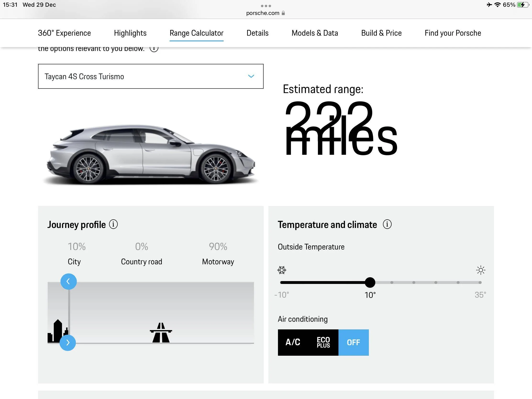Click the left-arrow journey slider handle
This screenshot has height=399, width=532.
click(69, 281)
